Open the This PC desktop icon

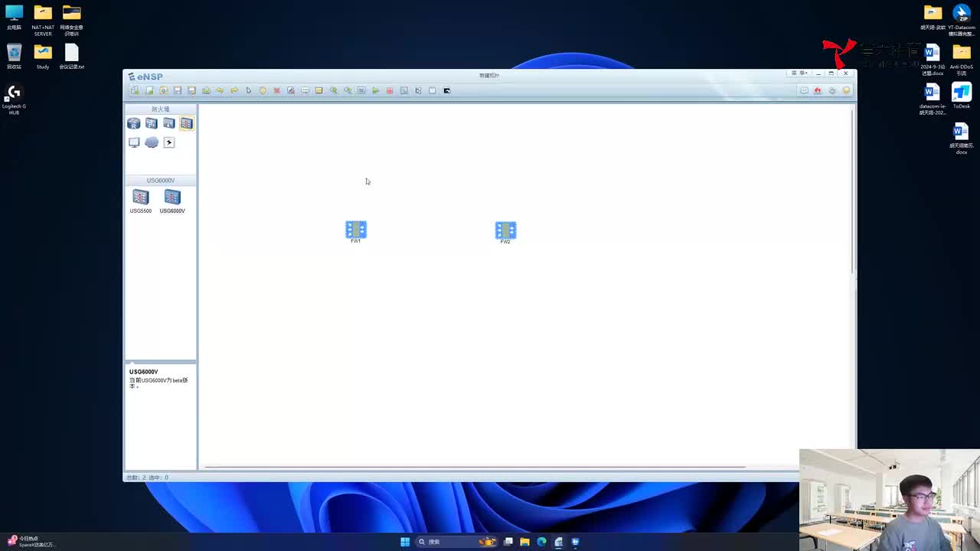14,17
